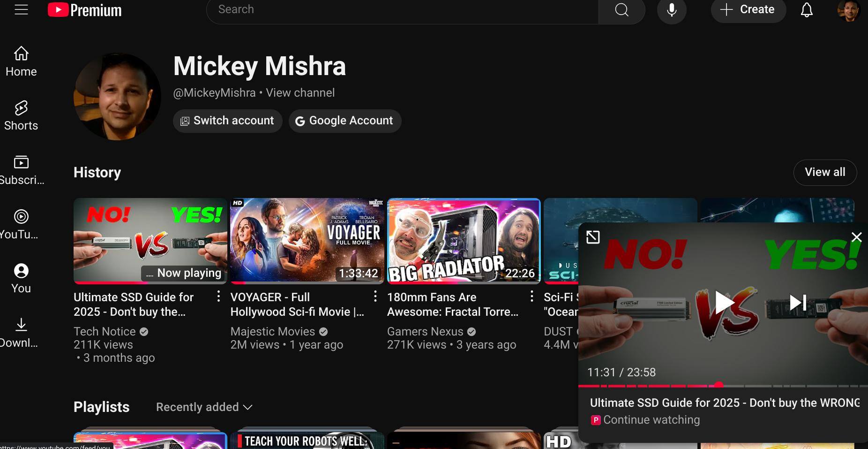Play the video in miniplayer
The height and width of the screenshot is (449, 868).
[x=723, y=303]
